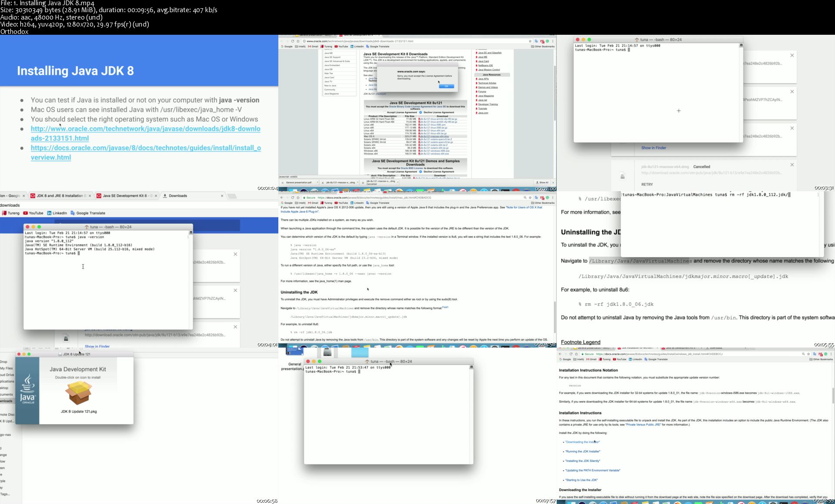This screenshot has width=835, height=504.
Task: Click Developer Training under Java Resources
Action: pos(488,104)
